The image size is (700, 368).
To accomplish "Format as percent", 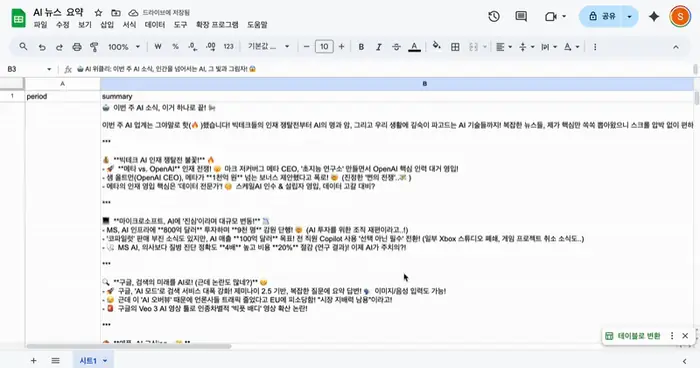I will pos(175,46).
